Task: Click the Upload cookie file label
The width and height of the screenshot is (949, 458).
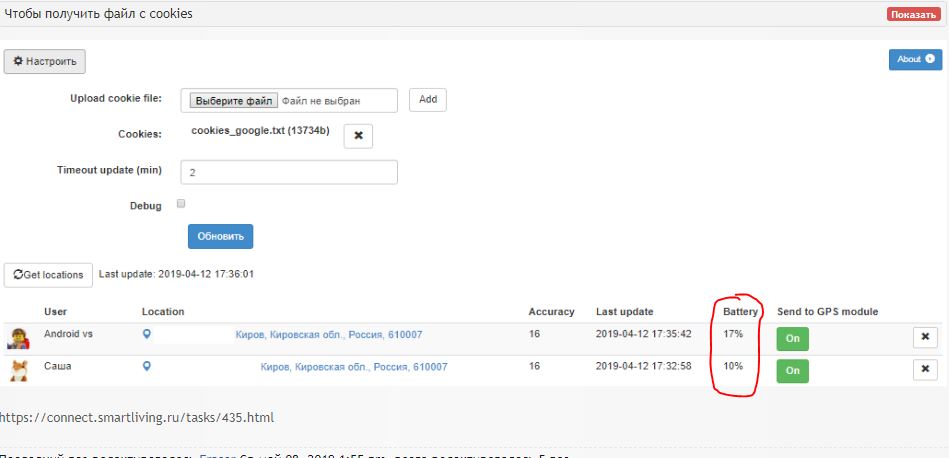Action: pyautogui.click(x=116, y=99)
